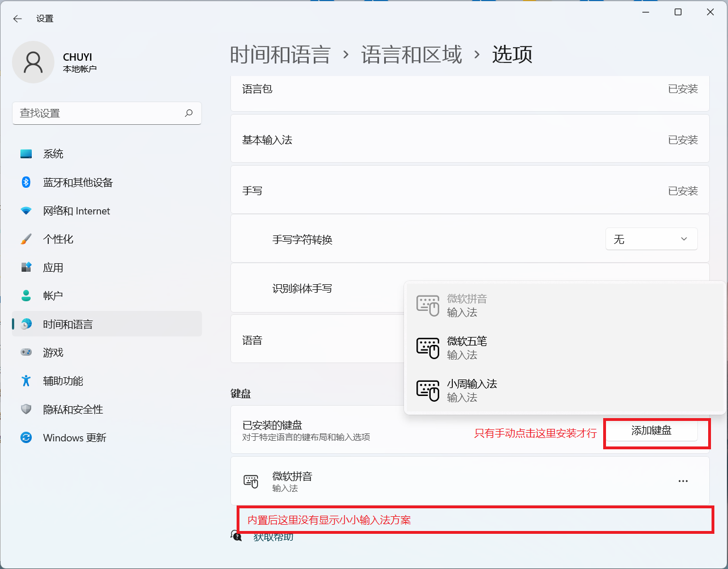Select 小周输入法 from the keyboard list
This screenshot has height=569, width=728.
click(x=565, y=390)
